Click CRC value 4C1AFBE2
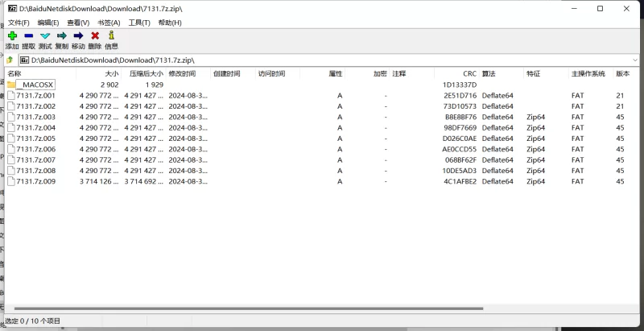The height and width of the screenshot is (331, 644). coord(460,181)
